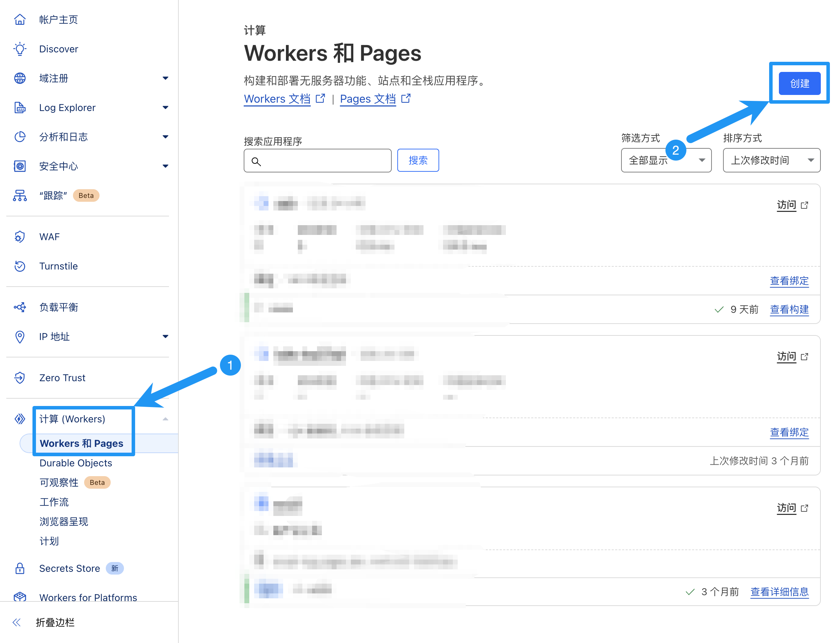840x643 pixels.
Task: Click 访问 in the second application card
Action: coord(786,357)
